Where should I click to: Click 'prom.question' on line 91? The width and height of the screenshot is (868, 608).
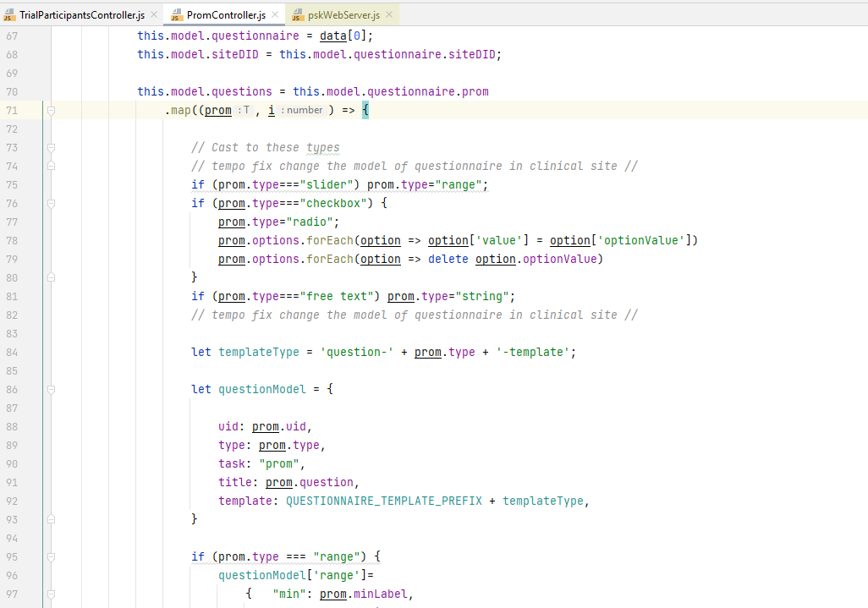[309, 482]
